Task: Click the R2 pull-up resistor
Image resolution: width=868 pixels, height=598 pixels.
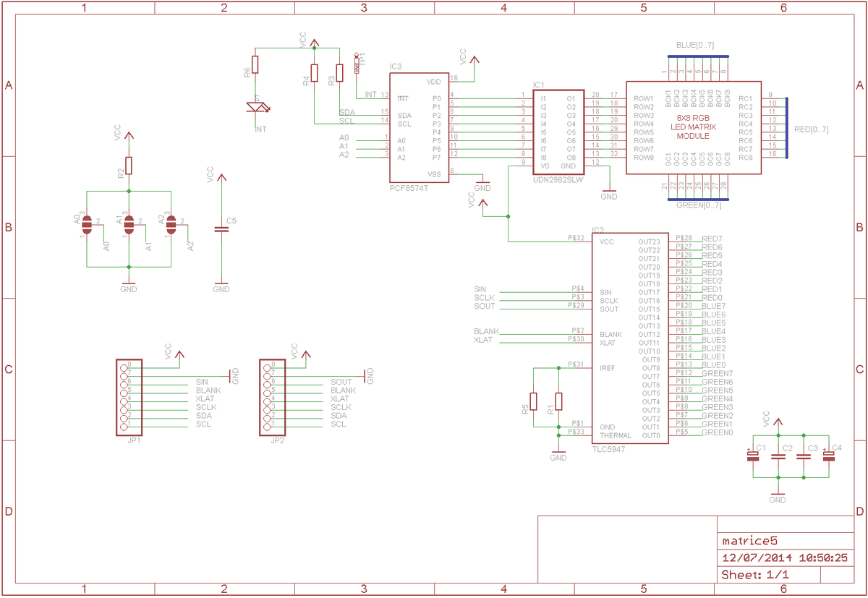Action: tap(129, 166)
